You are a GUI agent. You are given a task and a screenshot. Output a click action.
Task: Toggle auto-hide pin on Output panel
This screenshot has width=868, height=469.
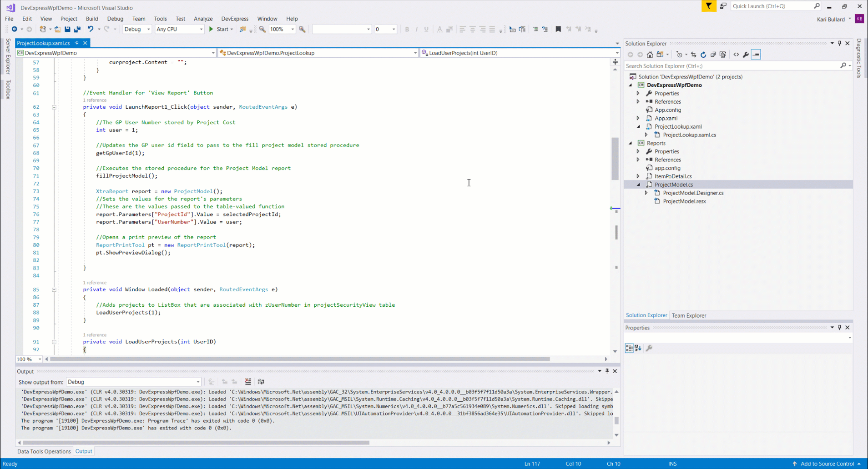pyautogui.click(x=607, y=371)
